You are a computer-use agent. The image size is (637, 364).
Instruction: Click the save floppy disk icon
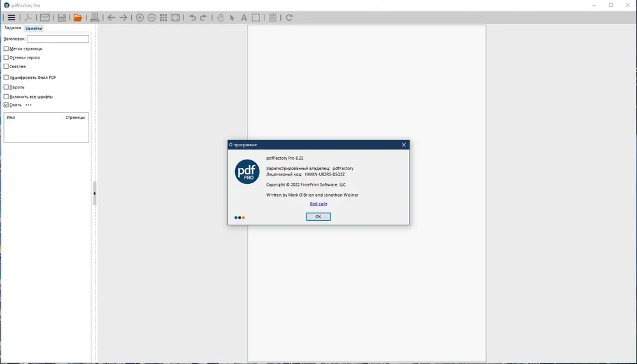pos(61,17)
